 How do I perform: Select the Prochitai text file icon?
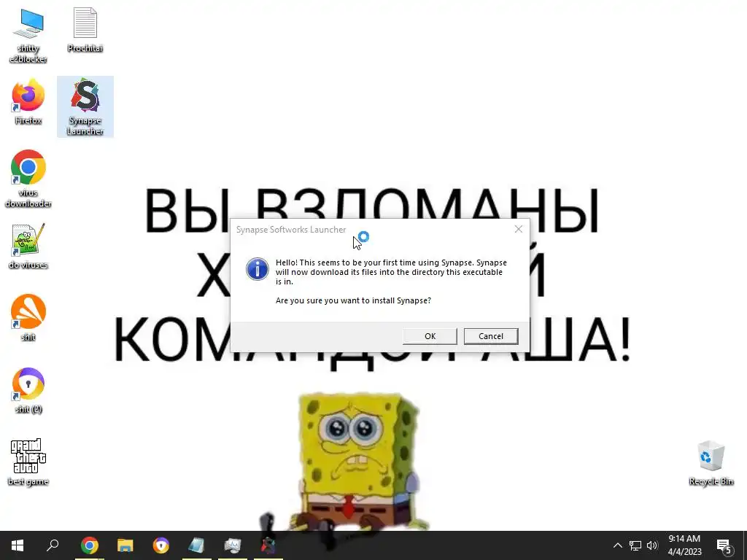point(85,29)
